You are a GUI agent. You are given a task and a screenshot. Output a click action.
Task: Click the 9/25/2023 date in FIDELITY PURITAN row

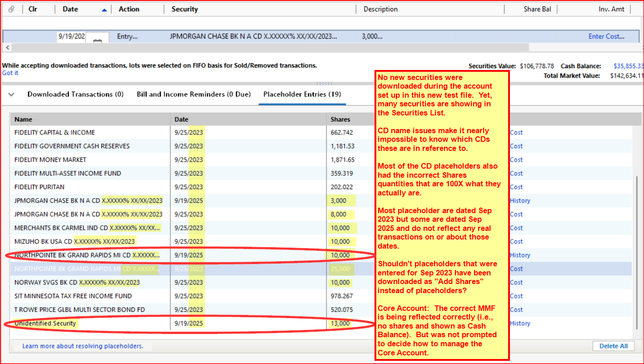[189, 187]
